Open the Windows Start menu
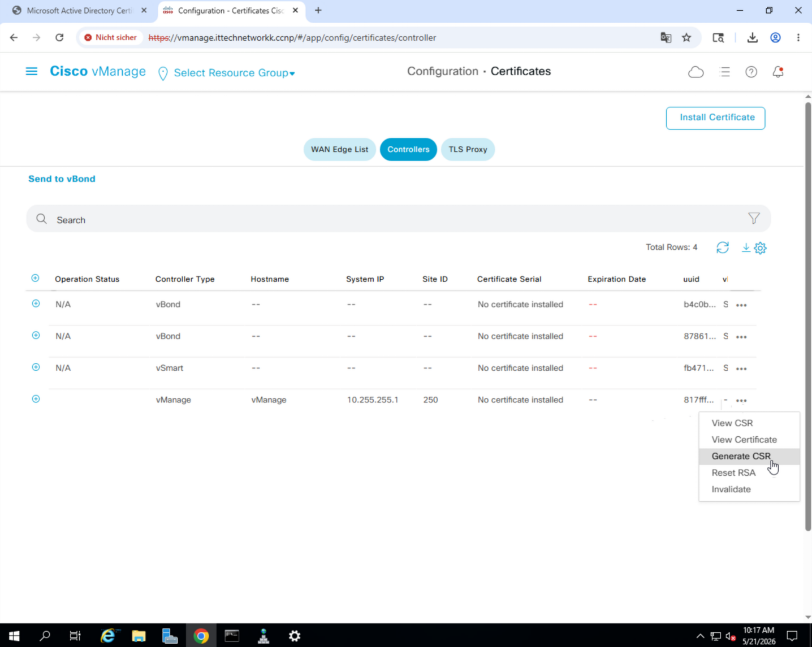Screen dimensions: 812x647 (x=14, y=636)
